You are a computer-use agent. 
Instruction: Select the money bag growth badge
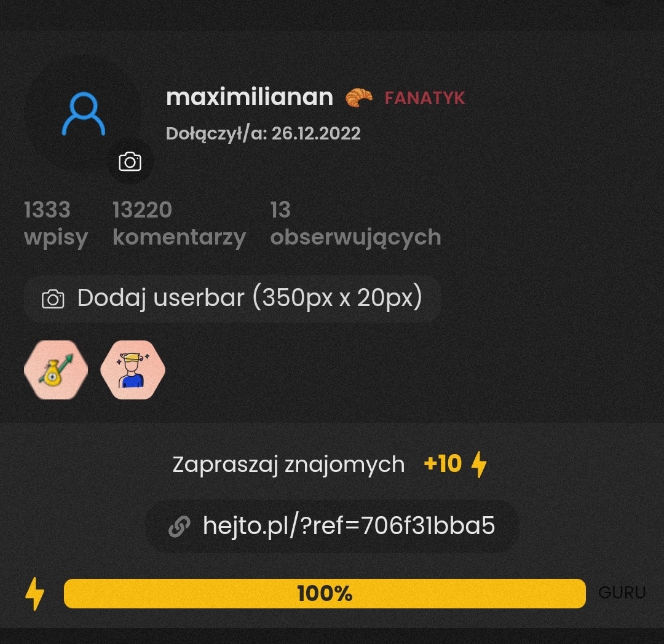point(56,370)
